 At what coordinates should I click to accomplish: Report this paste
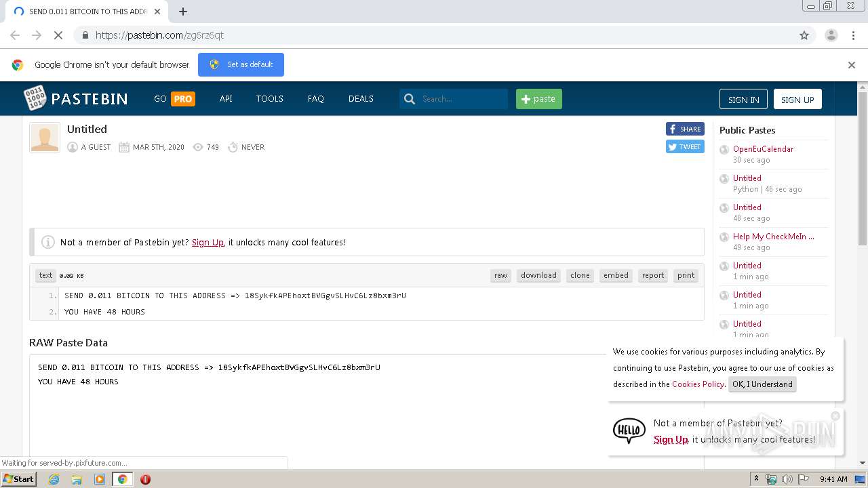click(x=653, y=275)
